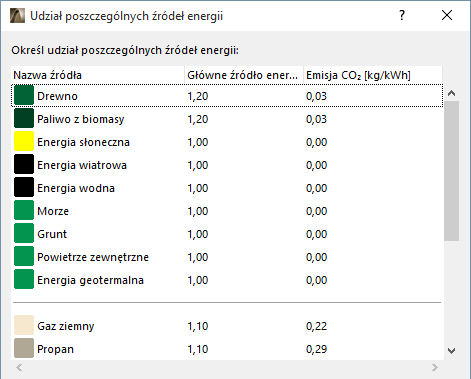
Task: Click Propan factor value 1,10
Action: click(198, 349)
